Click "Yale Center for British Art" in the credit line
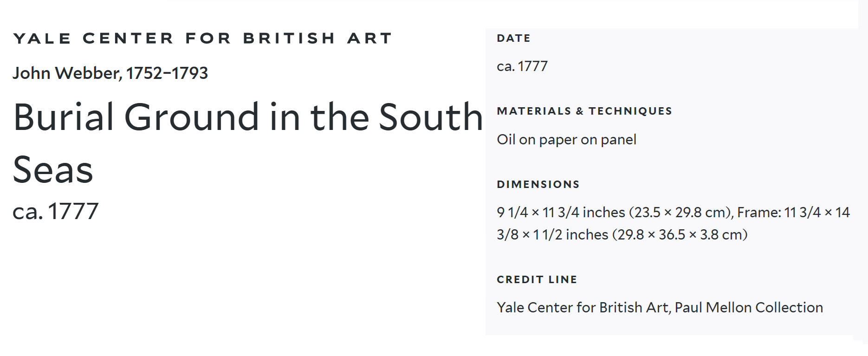 tap(582, 308)
